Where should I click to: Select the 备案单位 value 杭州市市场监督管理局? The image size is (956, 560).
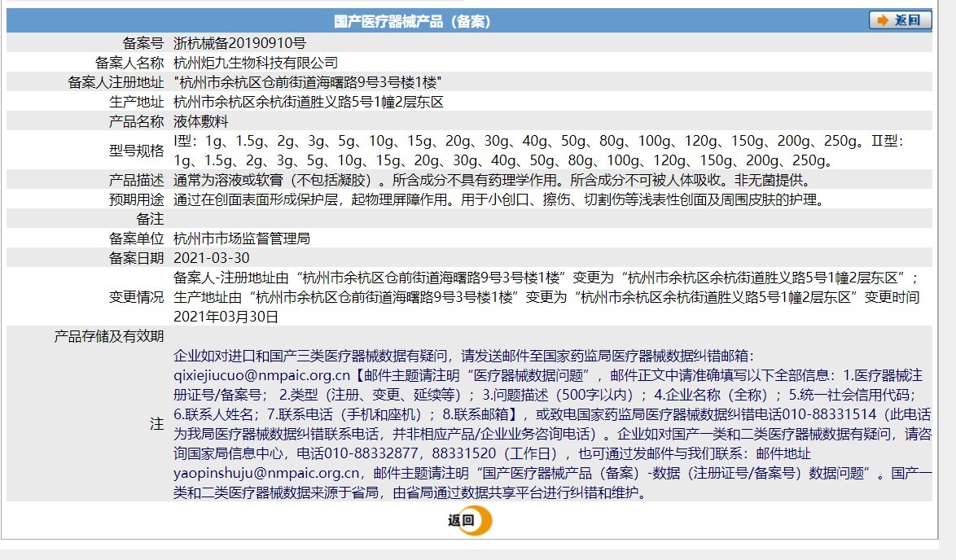click(244, 238)
